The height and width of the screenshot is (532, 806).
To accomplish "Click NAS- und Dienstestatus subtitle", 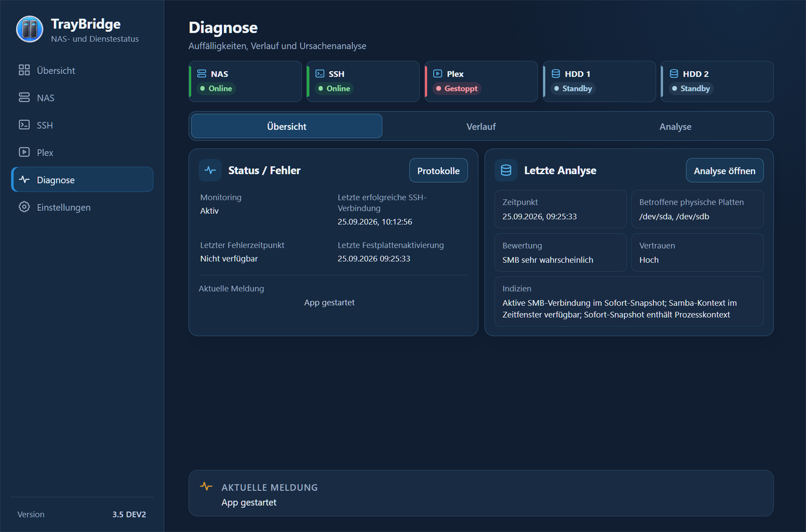I will click(x=95, y=39).
